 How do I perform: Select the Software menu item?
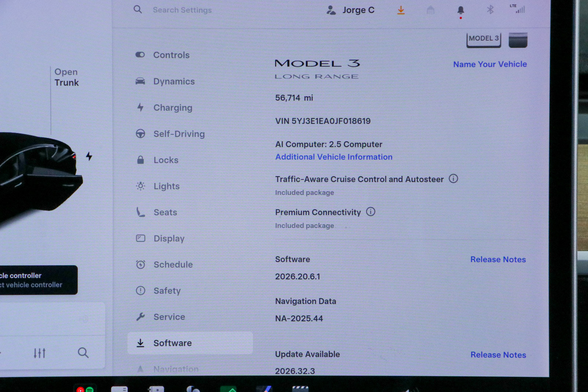click(x=190, y=343)
